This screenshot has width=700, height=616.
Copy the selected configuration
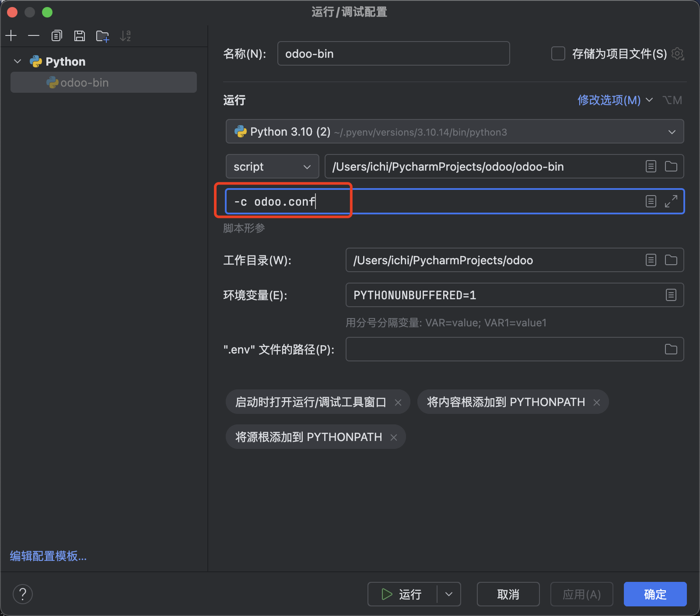[x=57, y=35]
